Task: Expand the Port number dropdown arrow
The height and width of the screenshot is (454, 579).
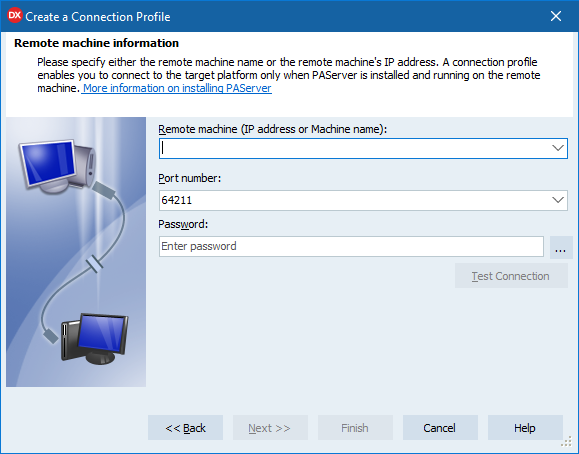Action: (558, 200)
